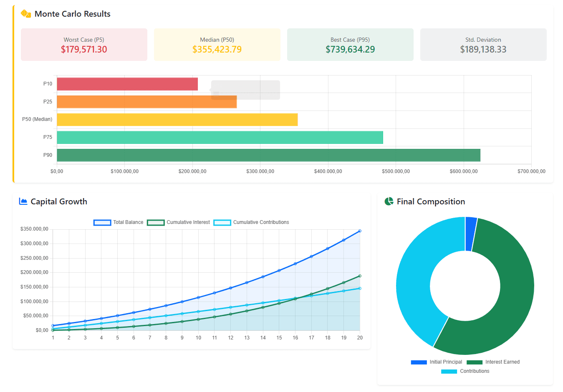Click the light green P75 bar
The image size is (563, 392).
tap(220, 138)
